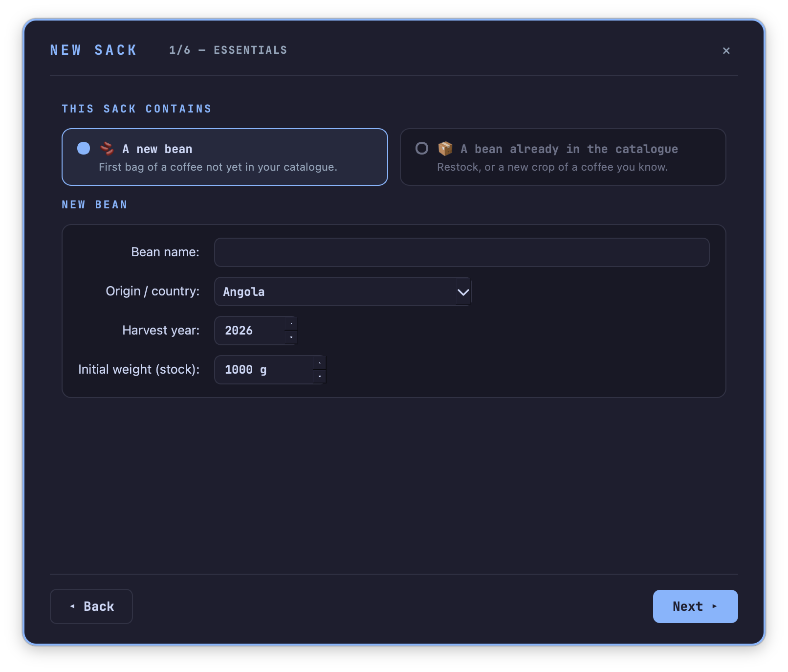Click the Initial weight value field
The image size is (788, 672).
pos(264,370)
